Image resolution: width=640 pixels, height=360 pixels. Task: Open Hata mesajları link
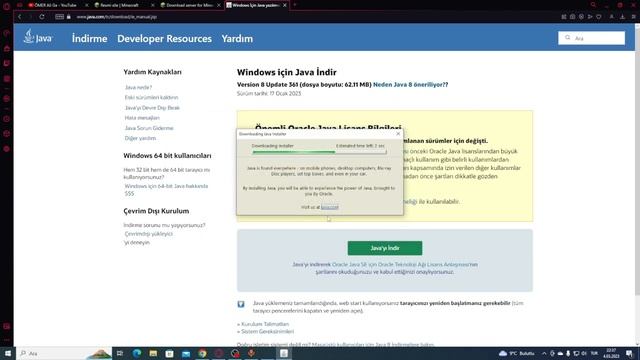(x=142, y=118)
